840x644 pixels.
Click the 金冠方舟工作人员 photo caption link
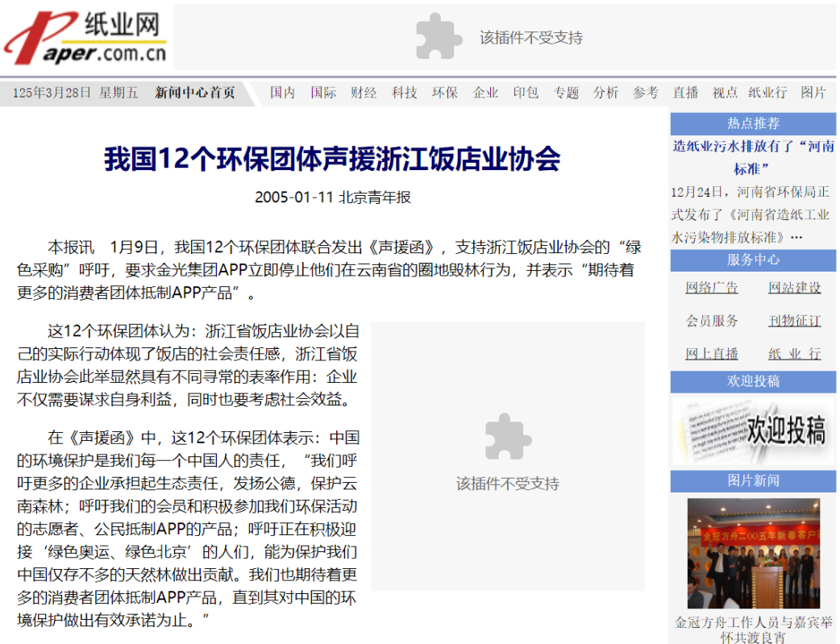[x=753, y=629]
